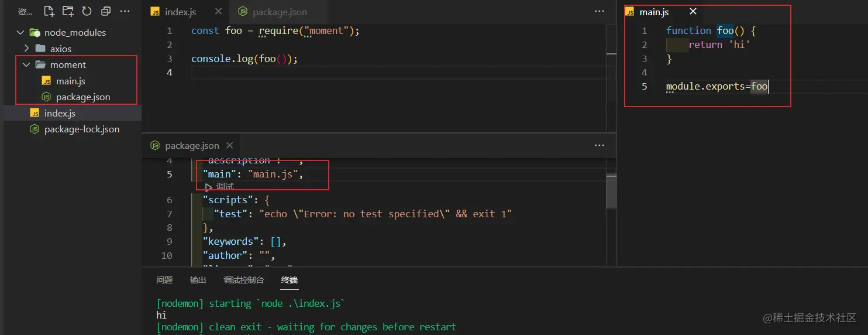Click the axios folder icon
The image size is (868, 335).
tap(40, 49)
